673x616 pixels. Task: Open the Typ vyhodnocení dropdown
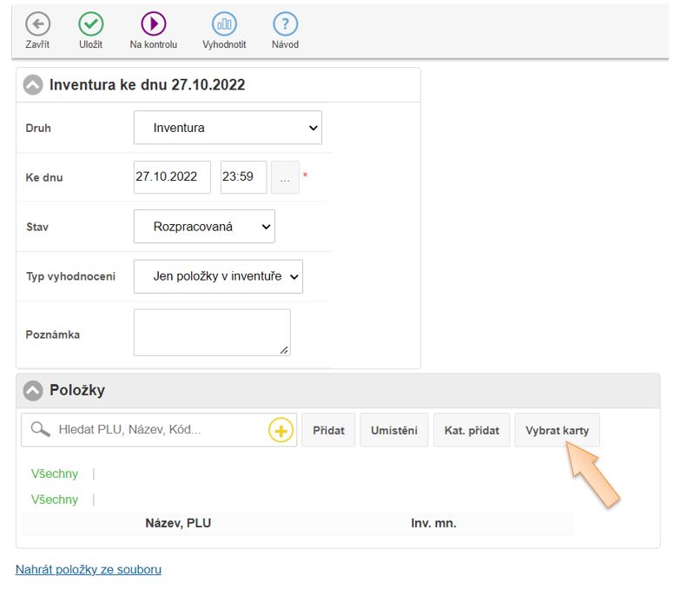218,276
